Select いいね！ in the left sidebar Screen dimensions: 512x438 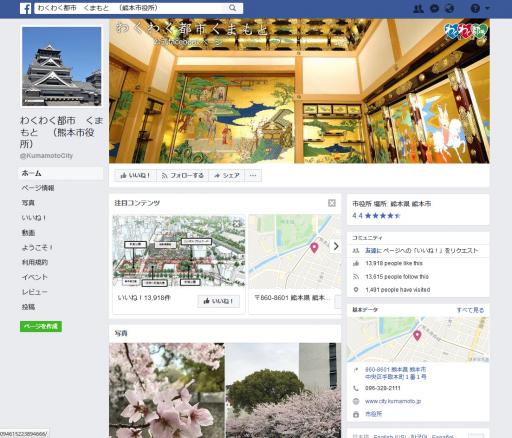pos(34,218)
